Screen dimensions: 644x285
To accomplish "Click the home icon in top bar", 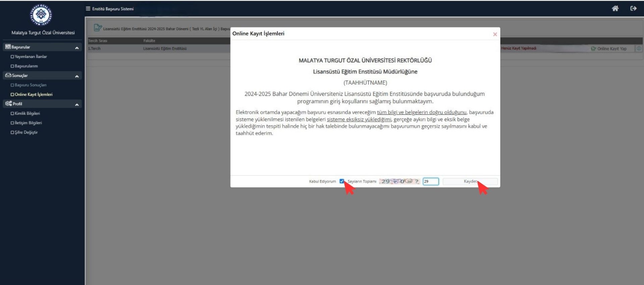I will coord(615,8).
